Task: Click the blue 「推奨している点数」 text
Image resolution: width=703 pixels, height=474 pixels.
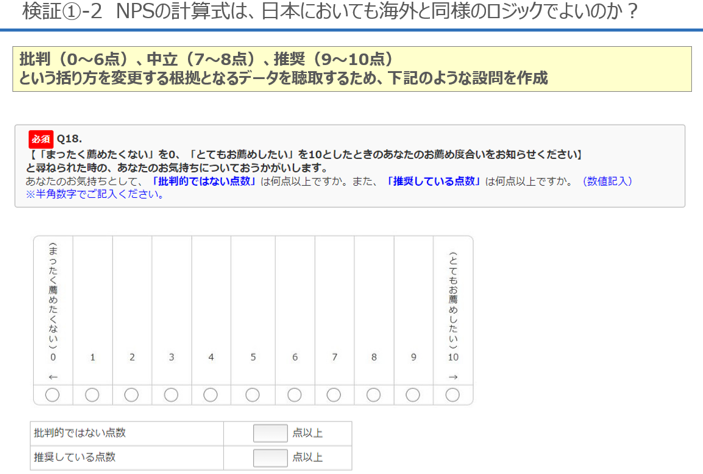Action: (434, 181)
